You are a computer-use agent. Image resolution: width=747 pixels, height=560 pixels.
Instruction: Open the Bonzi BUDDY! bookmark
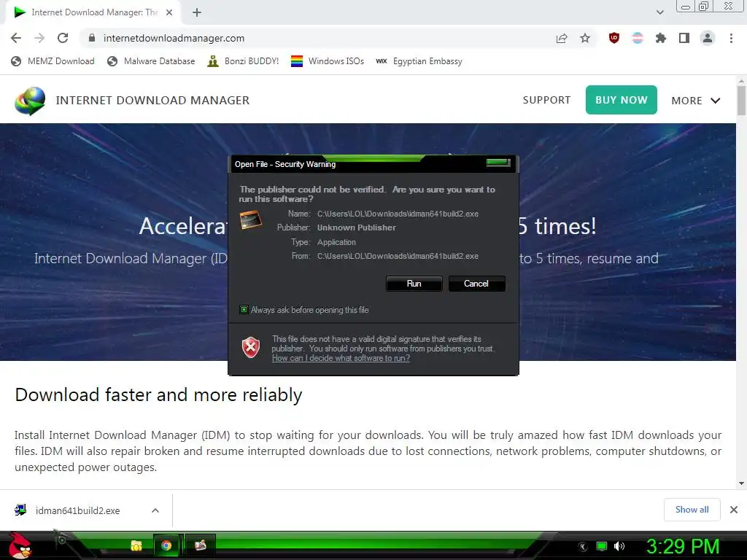tap(243, 61)
